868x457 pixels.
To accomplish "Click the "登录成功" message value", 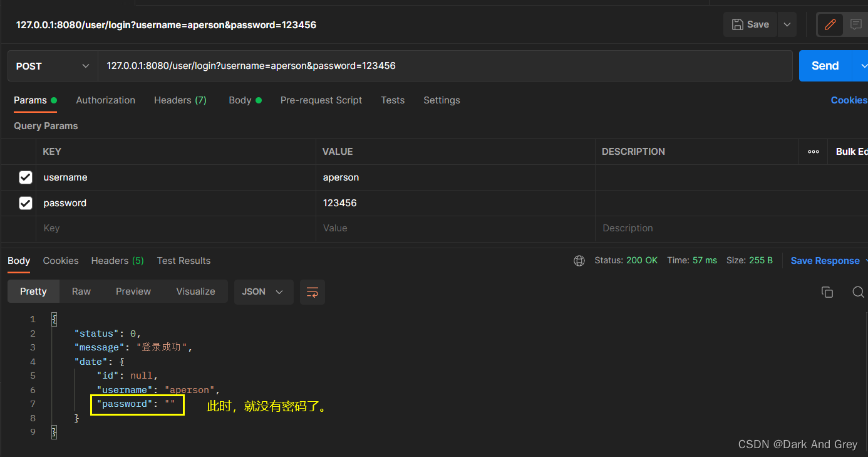I will pyautogui.click(x=163, y=347).
